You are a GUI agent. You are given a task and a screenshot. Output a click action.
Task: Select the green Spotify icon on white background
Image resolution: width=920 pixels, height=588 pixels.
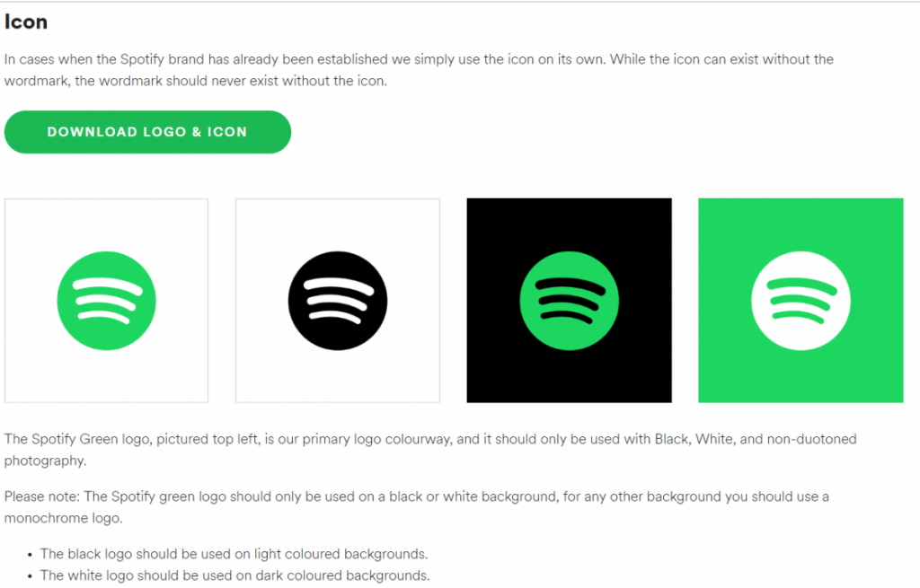[x=106, y=300]
